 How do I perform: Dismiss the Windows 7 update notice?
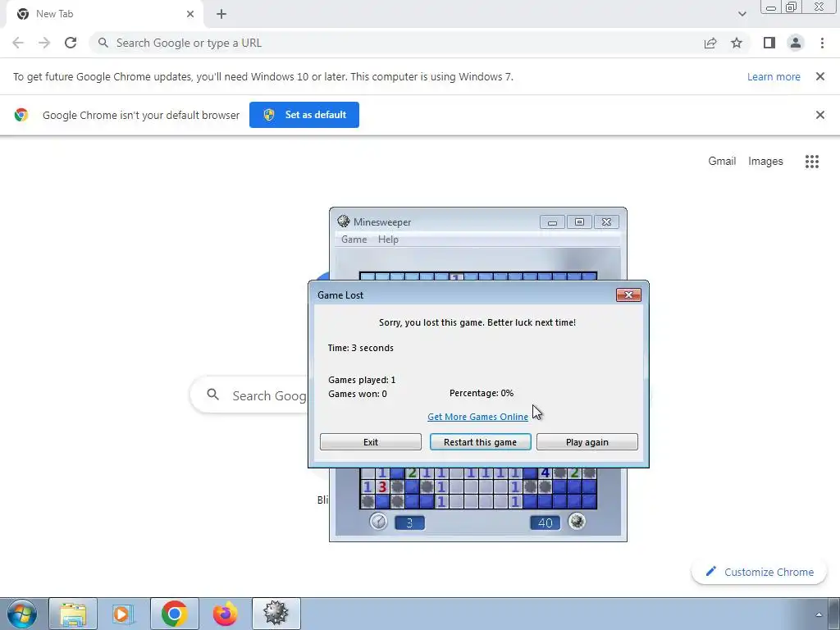[820, 76]
